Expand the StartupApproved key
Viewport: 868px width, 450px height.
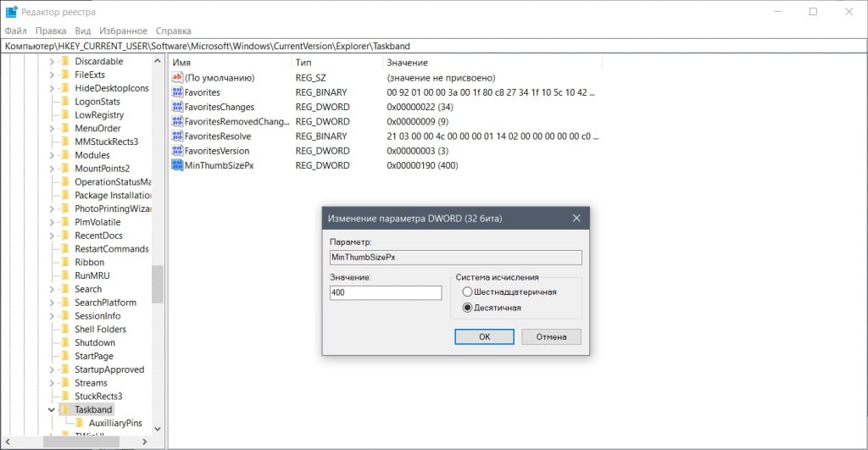click(52, 369)
